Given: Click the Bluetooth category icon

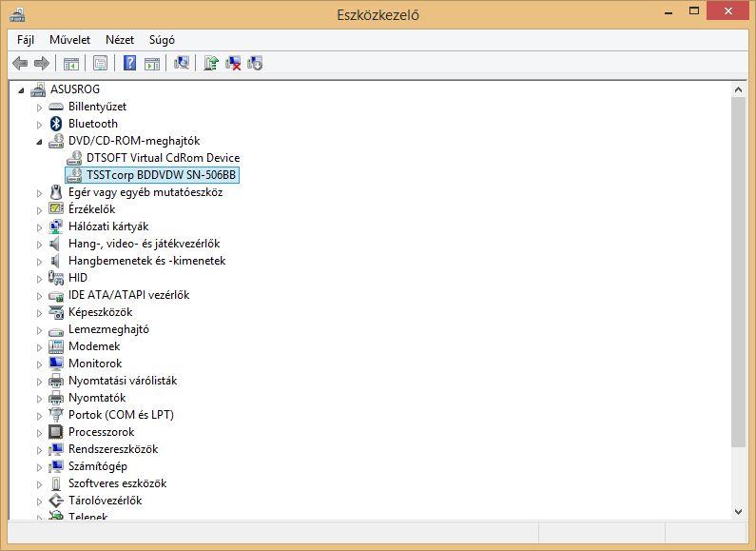Looking at the screenshot, I should (x=56, y=124).
